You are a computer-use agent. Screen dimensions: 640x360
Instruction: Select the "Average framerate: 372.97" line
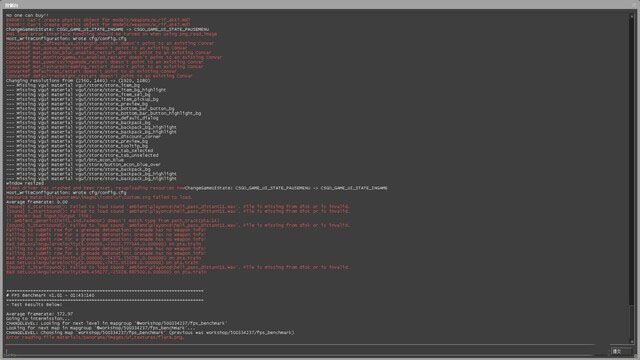[39, 314]
